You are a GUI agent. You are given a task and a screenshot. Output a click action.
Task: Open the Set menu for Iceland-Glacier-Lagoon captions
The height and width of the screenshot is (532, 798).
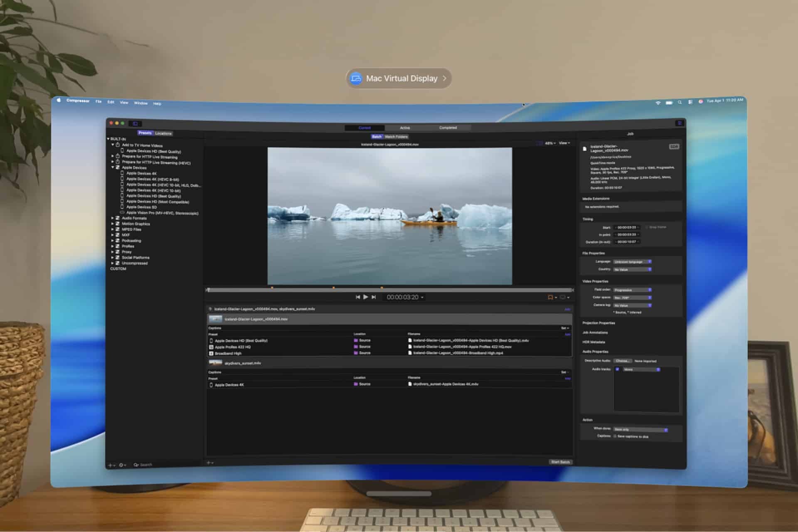click(x=565, y=328)
